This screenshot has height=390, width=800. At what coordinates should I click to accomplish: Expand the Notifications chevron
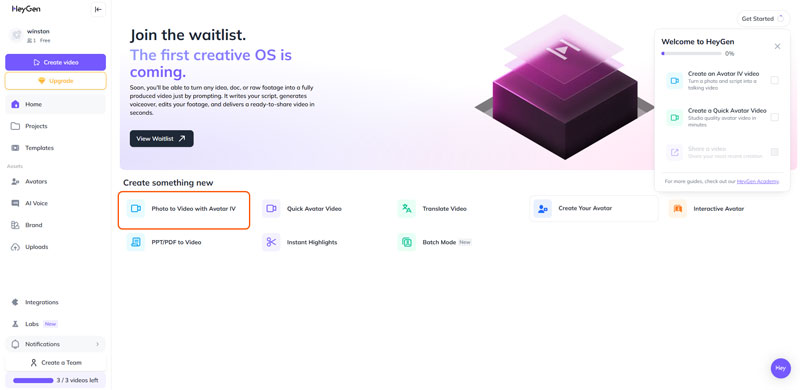97,345
